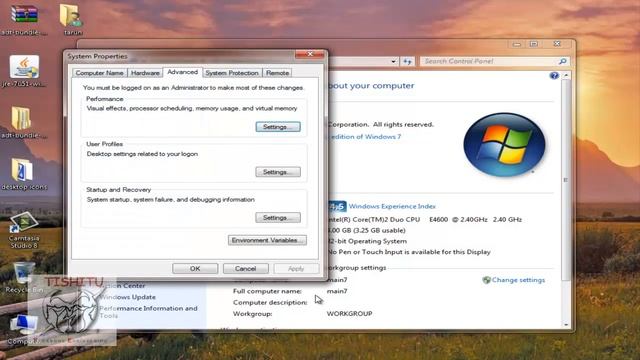Click 'No Pen or Touch Input' text
The image size is (640, 360).
[x=409, y=252]
